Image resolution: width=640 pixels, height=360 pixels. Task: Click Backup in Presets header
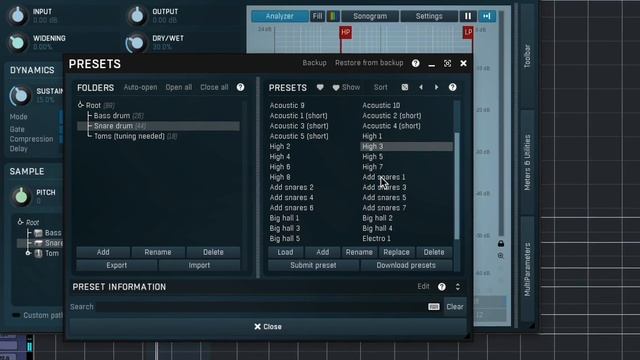(314, 63)
